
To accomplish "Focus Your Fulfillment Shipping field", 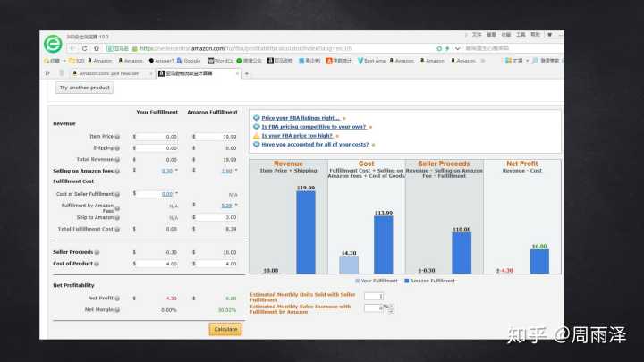I will 157,148.
